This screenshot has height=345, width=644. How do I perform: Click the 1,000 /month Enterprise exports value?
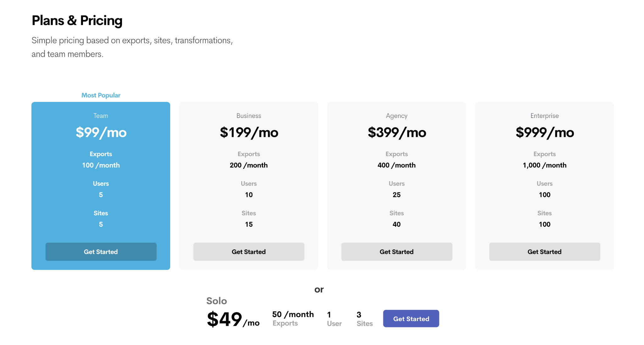tap(544, 165)
